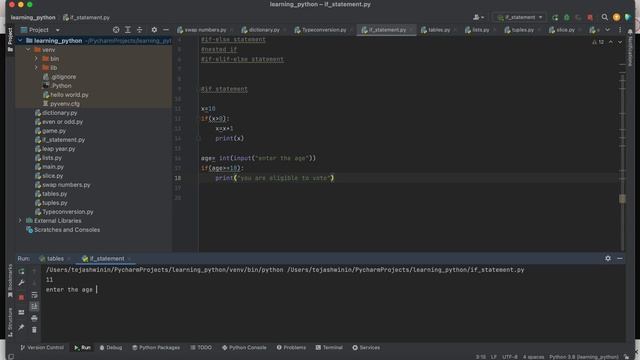Open if_statement run configuration dropdown
The height and width of the screenshot is (360, 640).
(520, 17)
